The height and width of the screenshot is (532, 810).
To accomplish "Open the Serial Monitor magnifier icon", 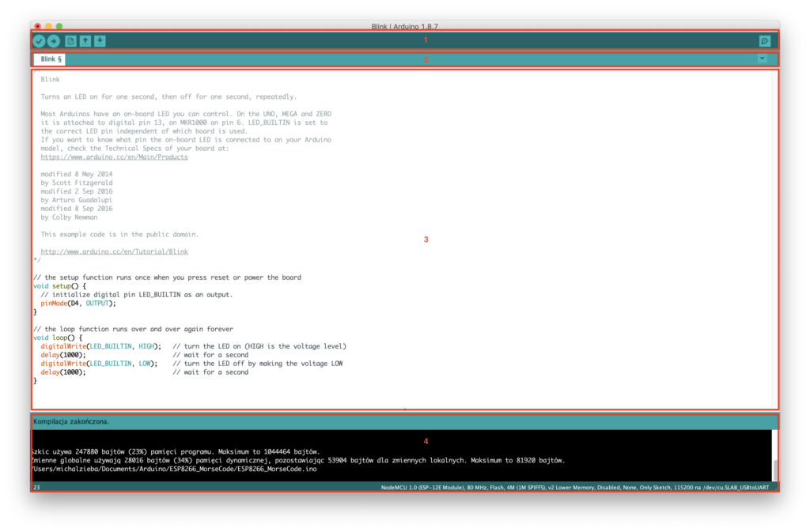I will (x=763, y=40).
